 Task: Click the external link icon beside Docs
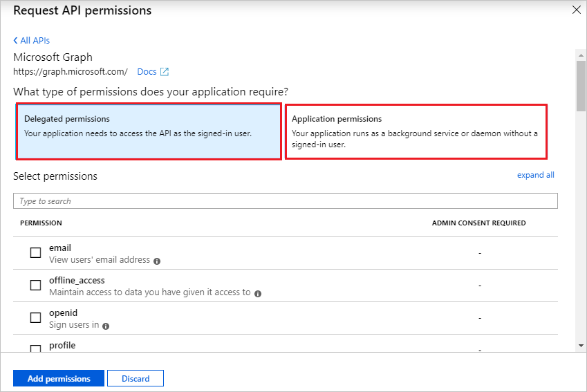165,72
